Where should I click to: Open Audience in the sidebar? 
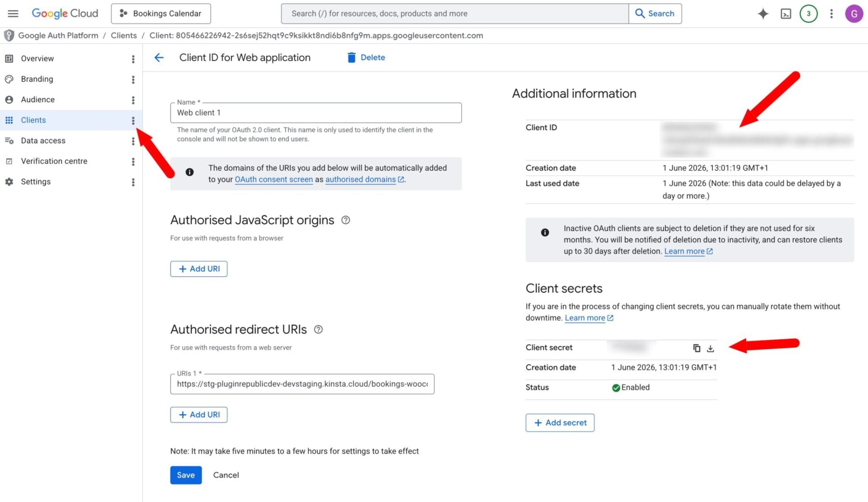point(38,99)
